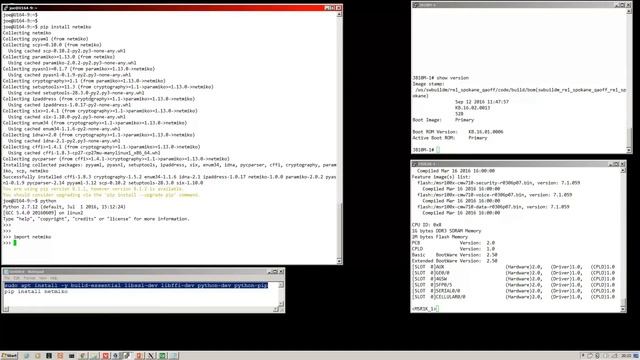Click the 'Python 2.7.12' banner line in the main terminal
The image size is (640, 360).
tap(64, 207)
